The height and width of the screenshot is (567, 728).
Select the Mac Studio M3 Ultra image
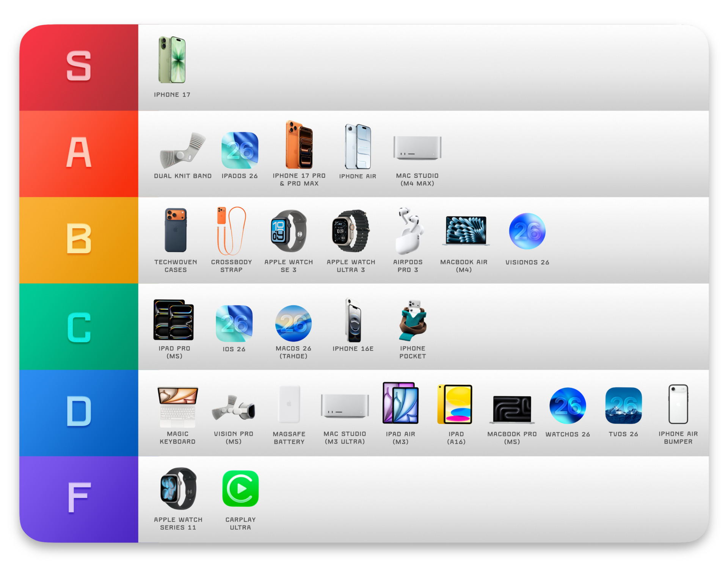point(345,406)
